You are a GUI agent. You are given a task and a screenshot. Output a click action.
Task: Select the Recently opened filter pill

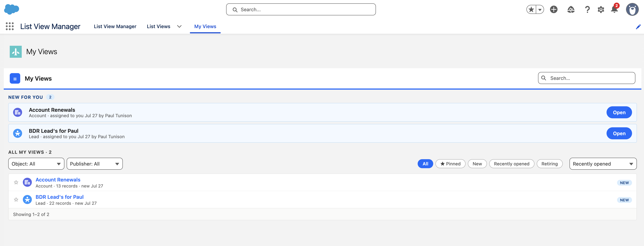click(511, 163)
